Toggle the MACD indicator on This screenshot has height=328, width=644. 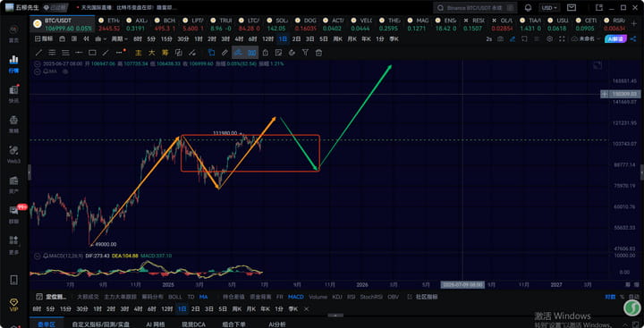pos(296,297)
